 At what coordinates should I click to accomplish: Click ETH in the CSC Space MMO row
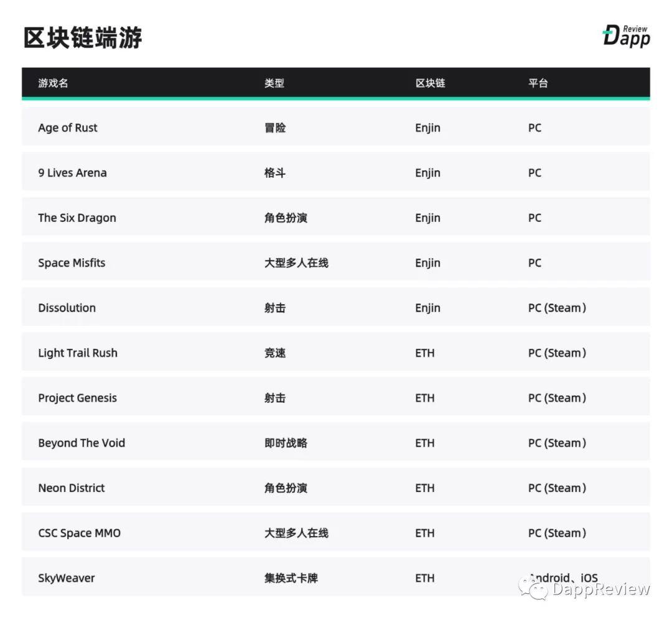coord(425,533)
